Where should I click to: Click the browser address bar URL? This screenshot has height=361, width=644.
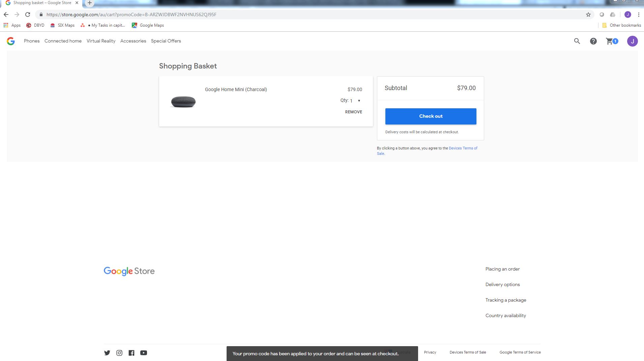click(x=131, y=15)
